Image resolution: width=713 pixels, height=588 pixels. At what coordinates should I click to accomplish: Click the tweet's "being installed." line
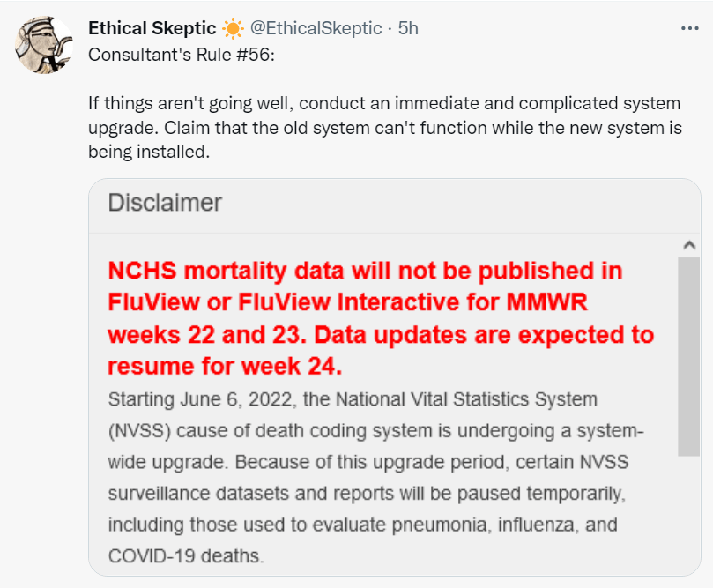tap(150, 152)
